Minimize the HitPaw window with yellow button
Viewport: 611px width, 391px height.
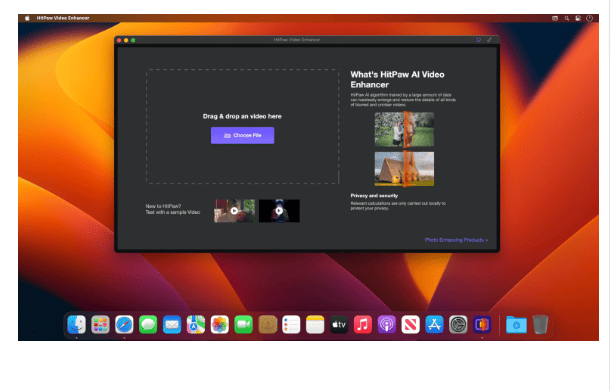tap(126, 40)
